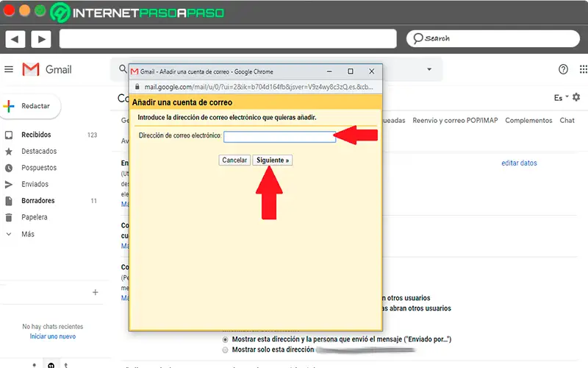Open the settings gear icon
The image size is (588, 368).
coord(576,97)
